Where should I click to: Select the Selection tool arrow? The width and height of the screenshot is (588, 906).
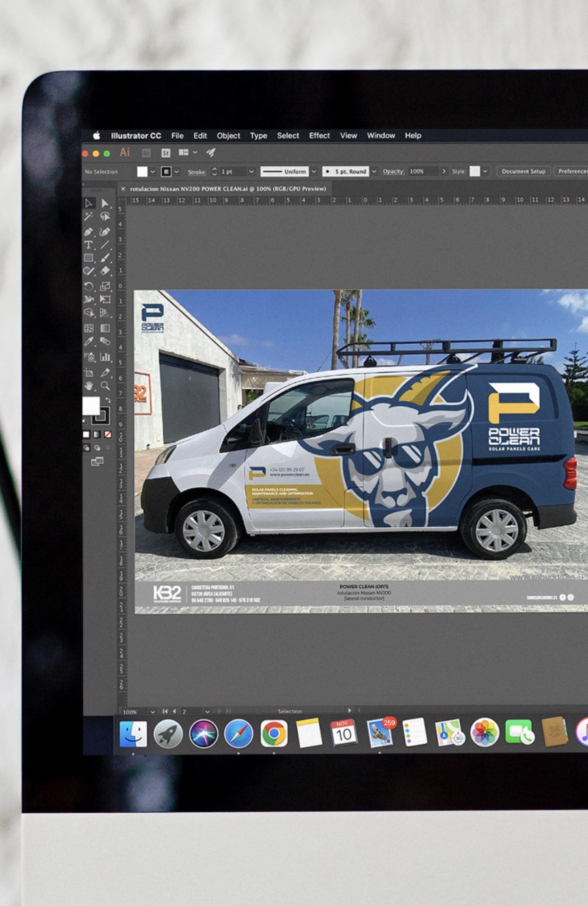click(89, 203)
